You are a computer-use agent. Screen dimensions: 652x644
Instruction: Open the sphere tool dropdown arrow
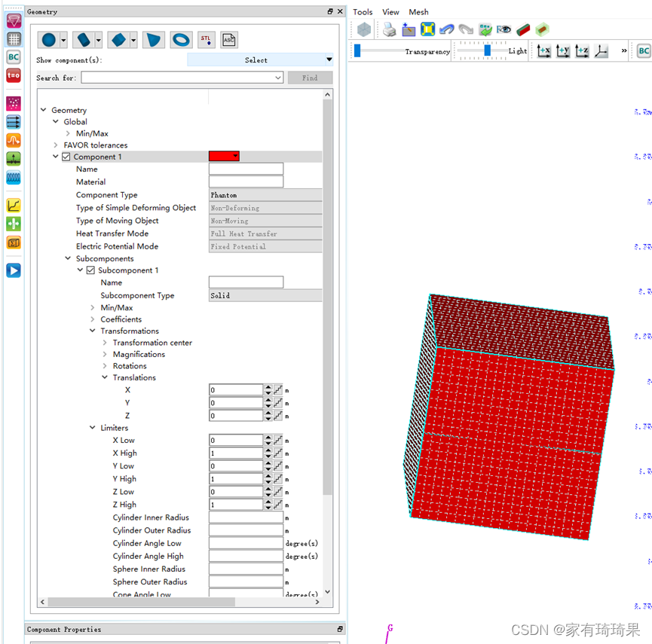(x=63, y=41)
